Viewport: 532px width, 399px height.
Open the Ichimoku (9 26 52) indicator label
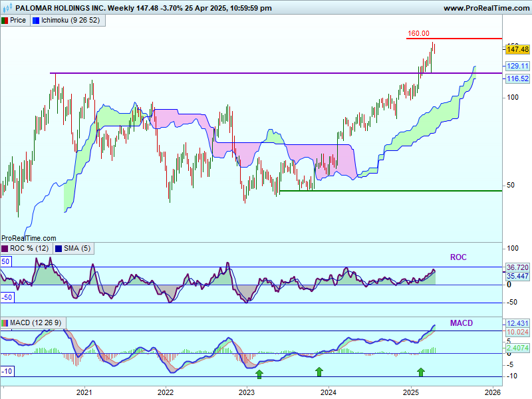pyautogui.click(x=72, y=20)
